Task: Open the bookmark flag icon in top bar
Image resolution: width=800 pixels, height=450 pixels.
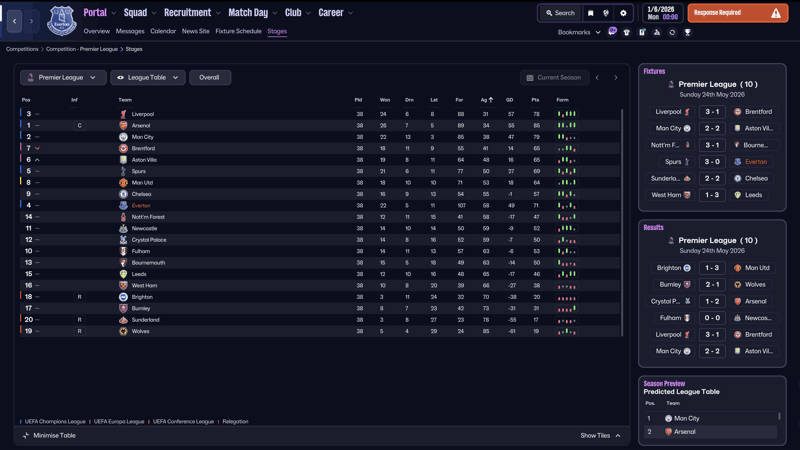Action: coord(590,13)
